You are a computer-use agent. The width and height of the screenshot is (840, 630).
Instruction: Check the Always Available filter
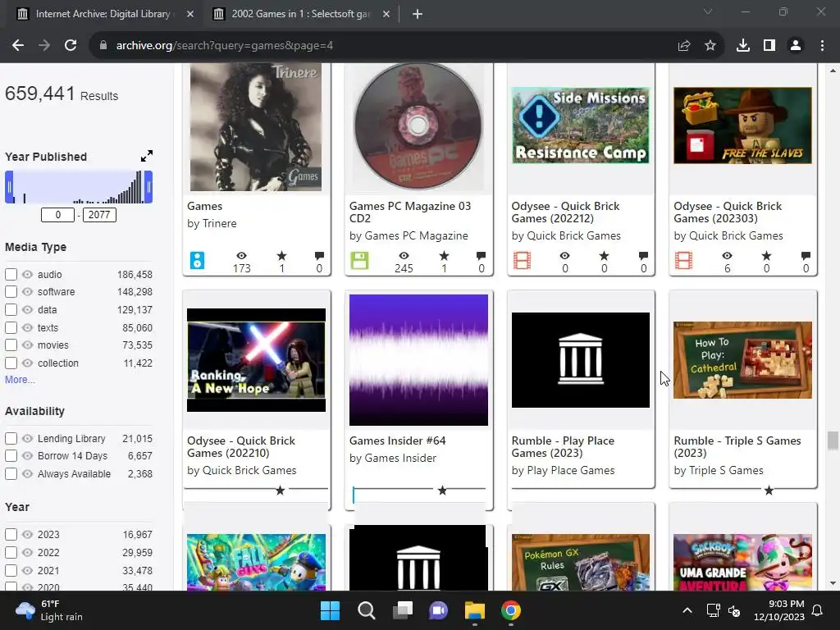[x=11, y=473]
